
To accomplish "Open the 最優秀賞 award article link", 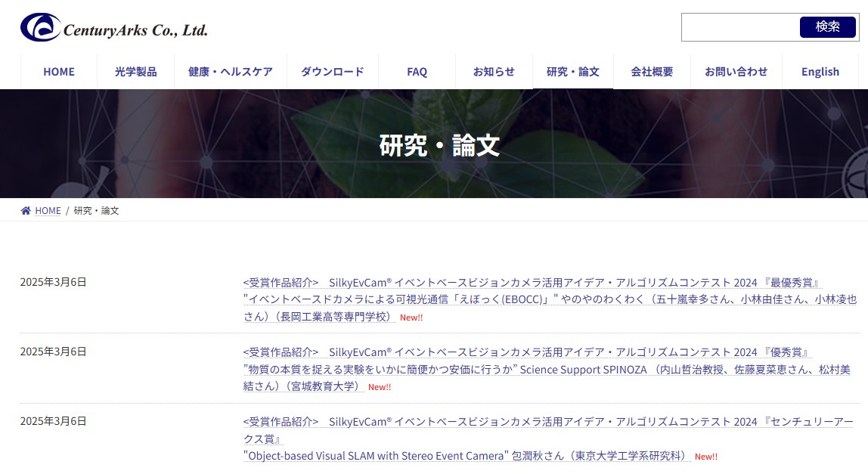I will click(550, 299).
